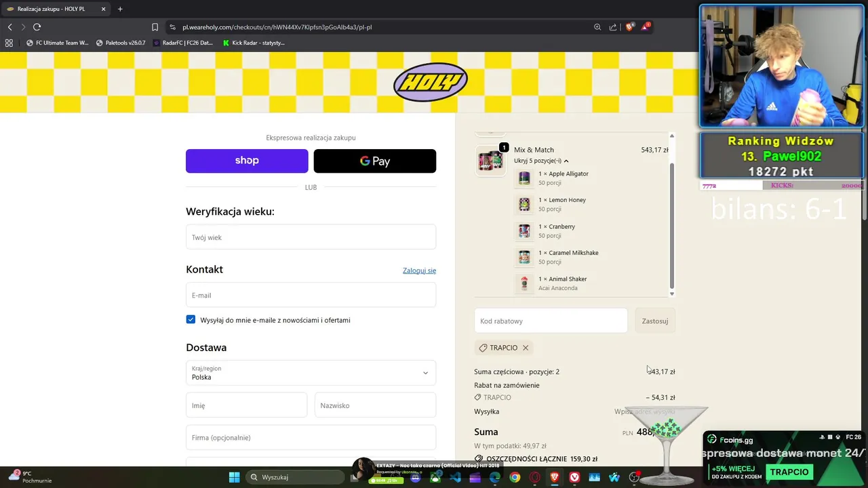Apply the code with the Zastosuj button
Screen dimensions: 868x488
click(x=655, y=321)
